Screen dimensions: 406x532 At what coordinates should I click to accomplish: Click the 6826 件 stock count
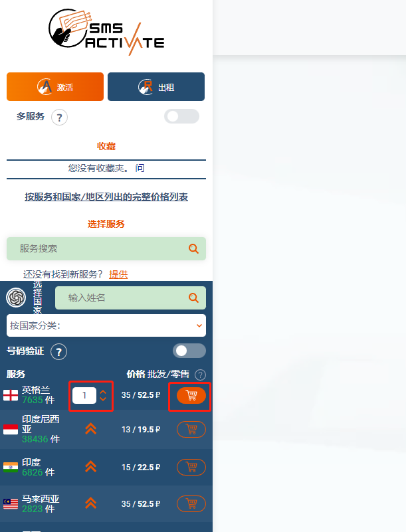(39, 472)
